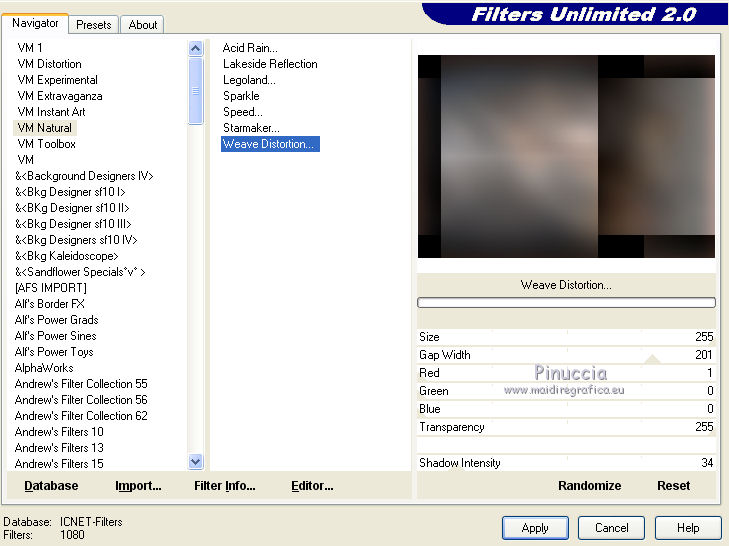Select Alf's Power Grads category
This screenshot has height=546, width=729.
tap(56, 320)
